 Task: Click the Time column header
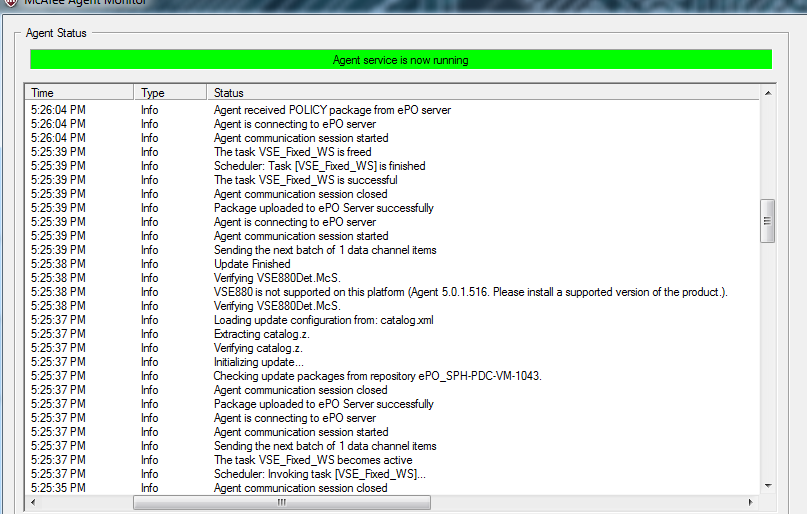80,93
